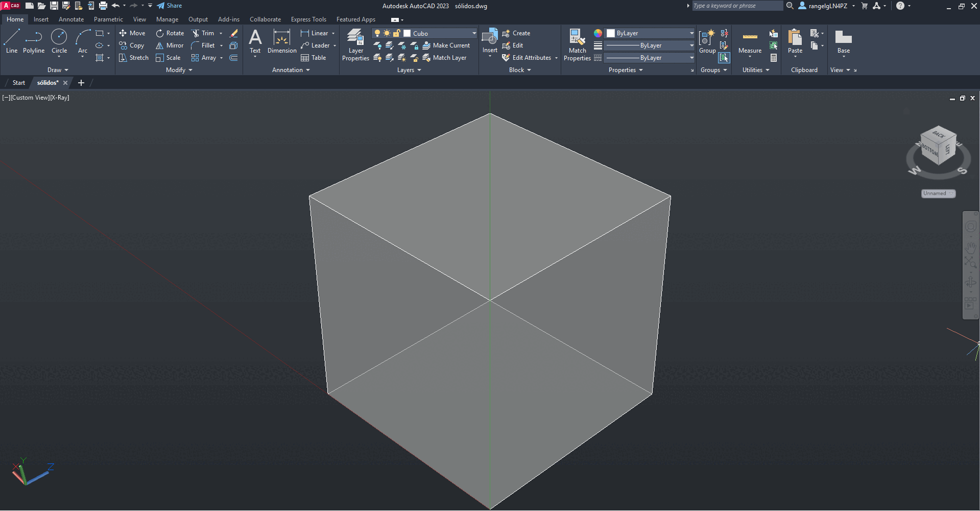Open the Parametric ribbon tab
Viewport: 980px width, 511px height.
tap(108, 19)
